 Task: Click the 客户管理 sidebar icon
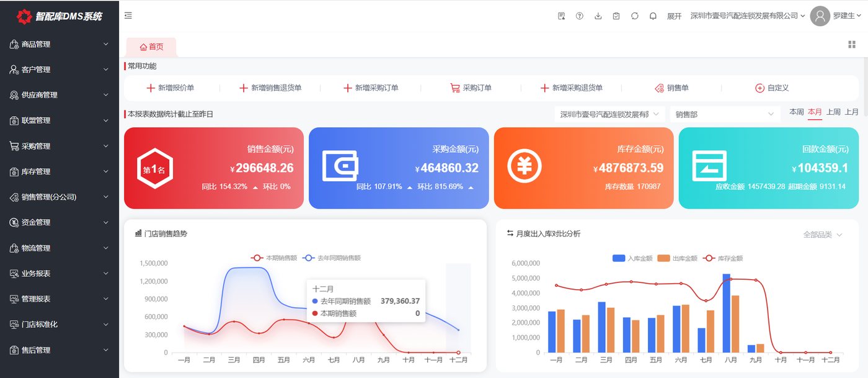tap(14, 70)
